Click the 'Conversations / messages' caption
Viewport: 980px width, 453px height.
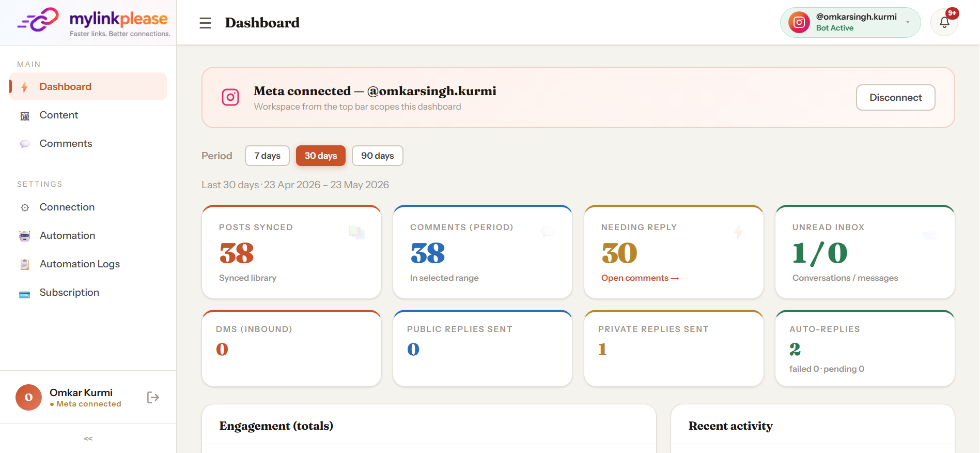click(845, 278)
